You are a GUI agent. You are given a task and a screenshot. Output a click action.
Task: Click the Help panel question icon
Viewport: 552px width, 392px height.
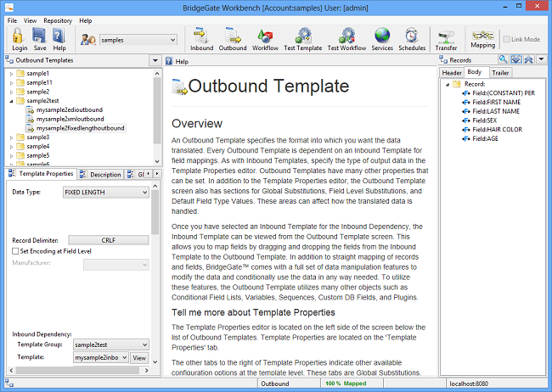169,61
